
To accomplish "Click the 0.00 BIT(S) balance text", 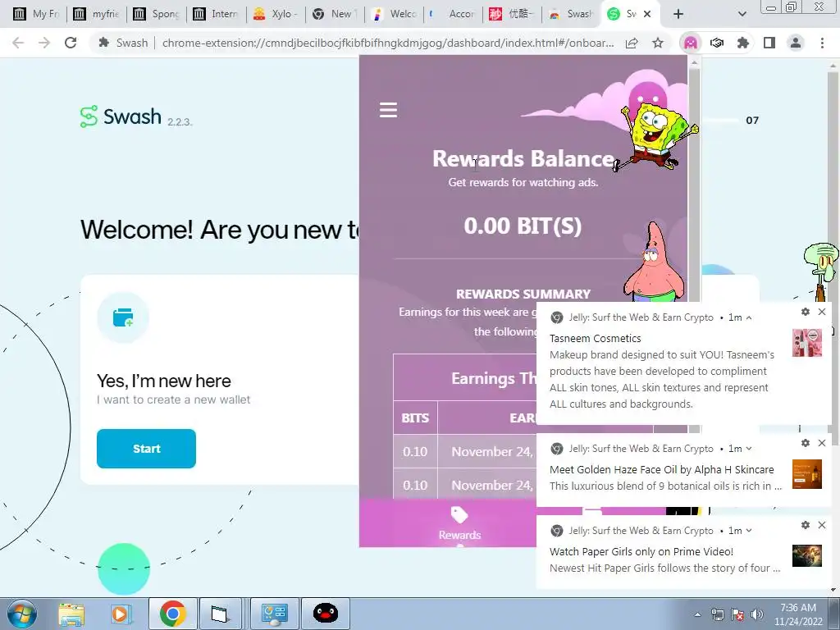I will (x=523, y=226).
